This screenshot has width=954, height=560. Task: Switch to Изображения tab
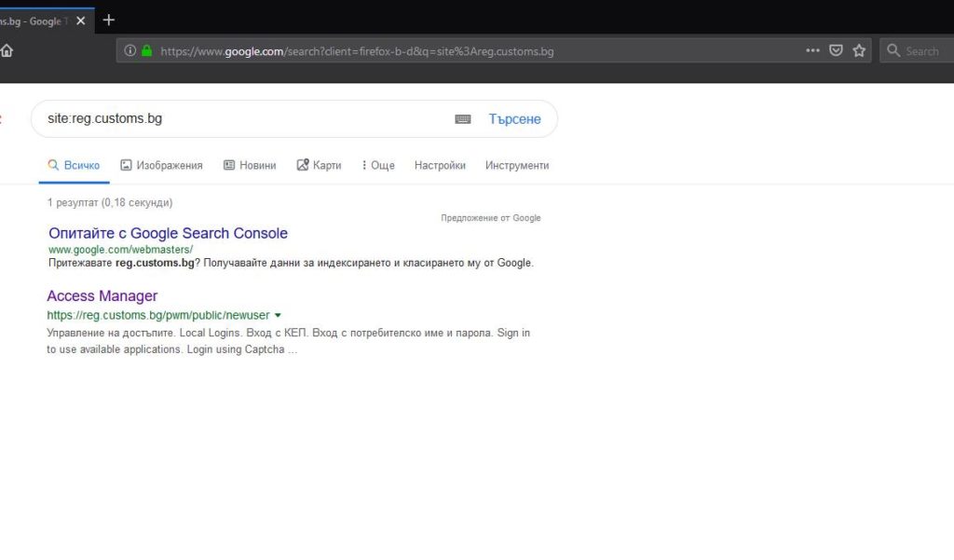point(161,166)
